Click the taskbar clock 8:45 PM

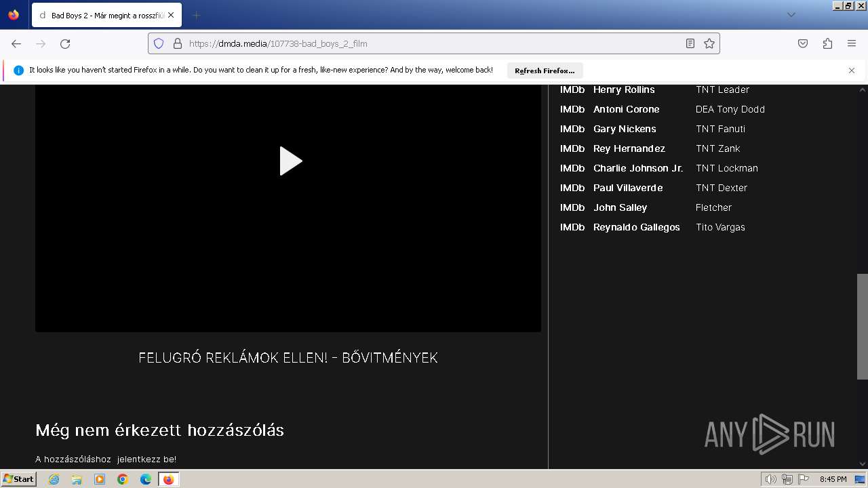tap(833, 479)
